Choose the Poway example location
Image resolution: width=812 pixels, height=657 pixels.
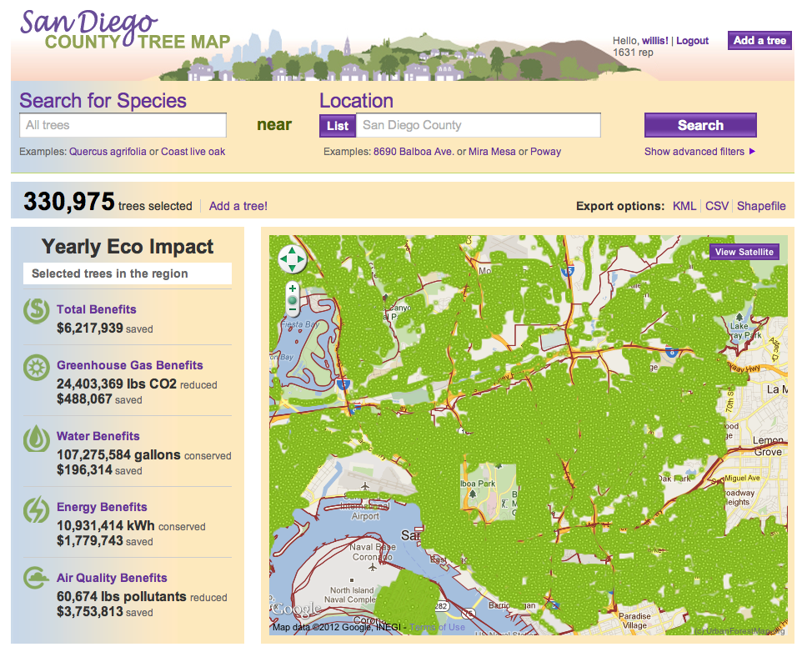(546, 152)
